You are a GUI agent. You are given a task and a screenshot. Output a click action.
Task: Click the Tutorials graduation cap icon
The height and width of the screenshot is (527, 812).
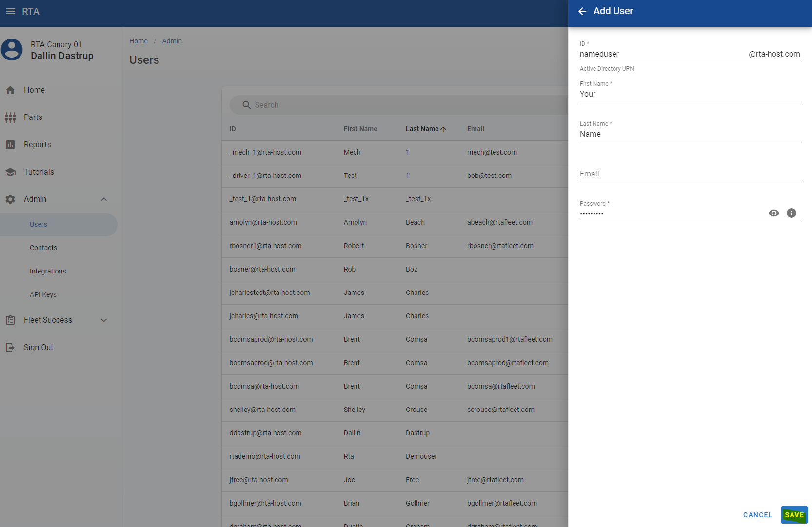(10, 172)
